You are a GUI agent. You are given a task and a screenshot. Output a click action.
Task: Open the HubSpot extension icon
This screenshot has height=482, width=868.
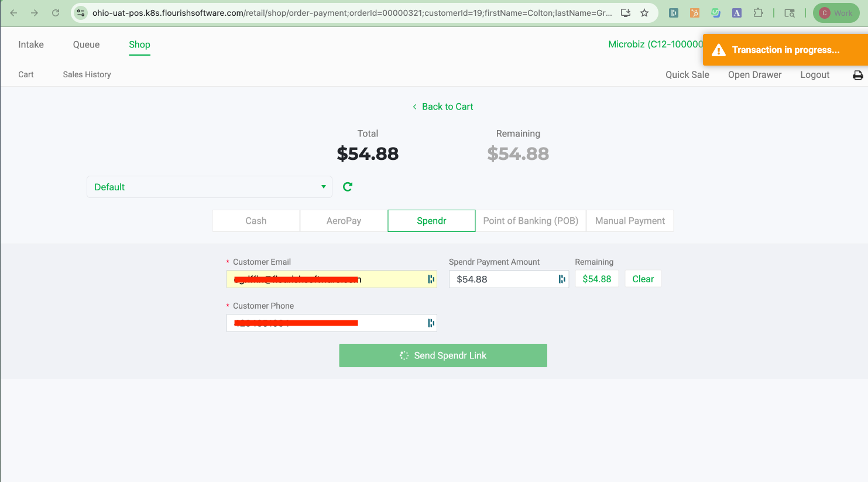point(695,13)
